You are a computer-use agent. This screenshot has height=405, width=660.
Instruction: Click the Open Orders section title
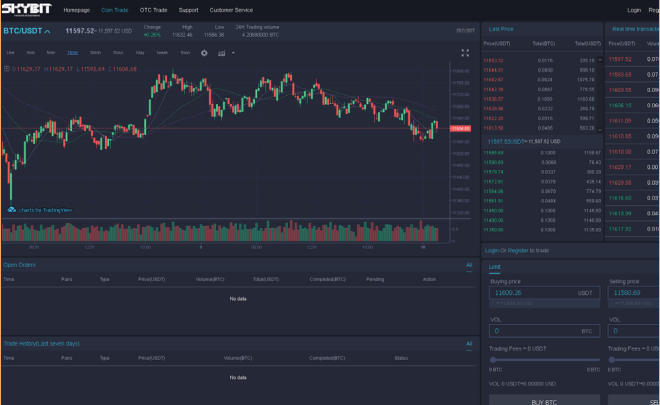19,265
